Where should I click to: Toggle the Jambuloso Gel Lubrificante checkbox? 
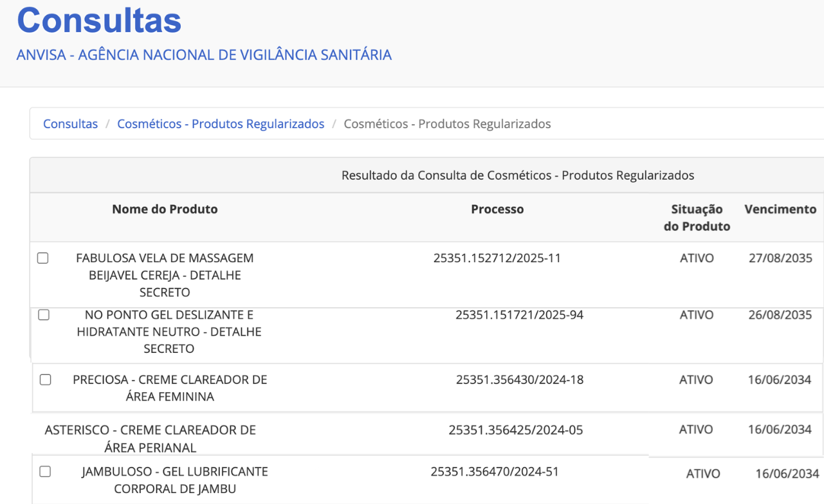[45, 472]
